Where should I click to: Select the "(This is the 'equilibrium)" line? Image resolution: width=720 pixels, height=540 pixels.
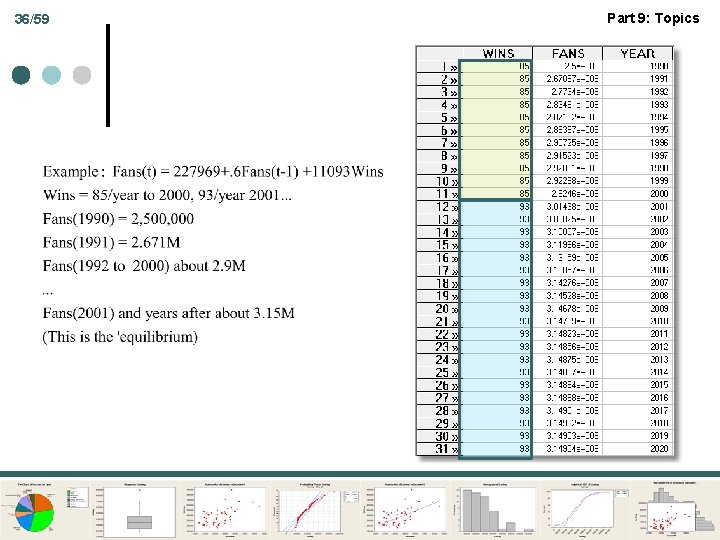point(120,337)
